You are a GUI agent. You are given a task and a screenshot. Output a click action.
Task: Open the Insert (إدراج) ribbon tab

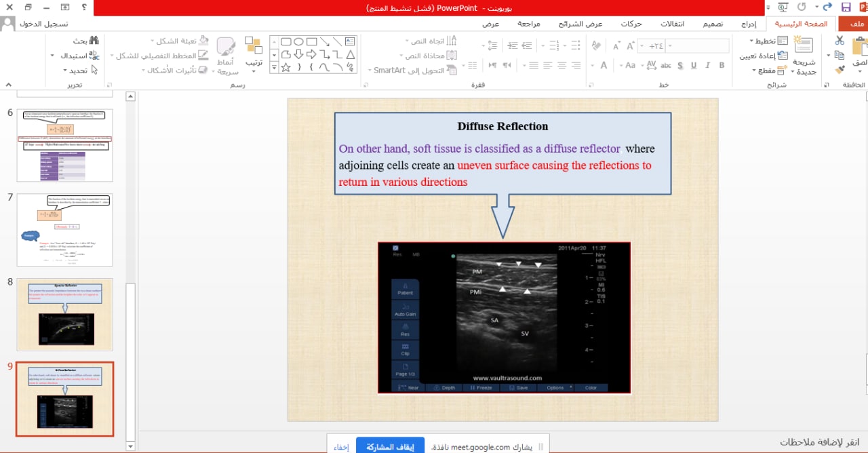pos(747,24)
